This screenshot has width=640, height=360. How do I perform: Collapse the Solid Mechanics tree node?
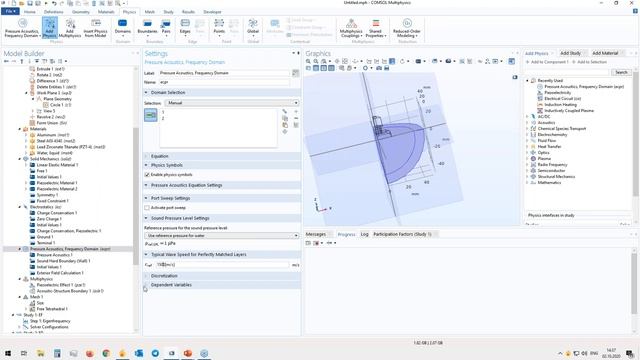click(x=20, y=159)
